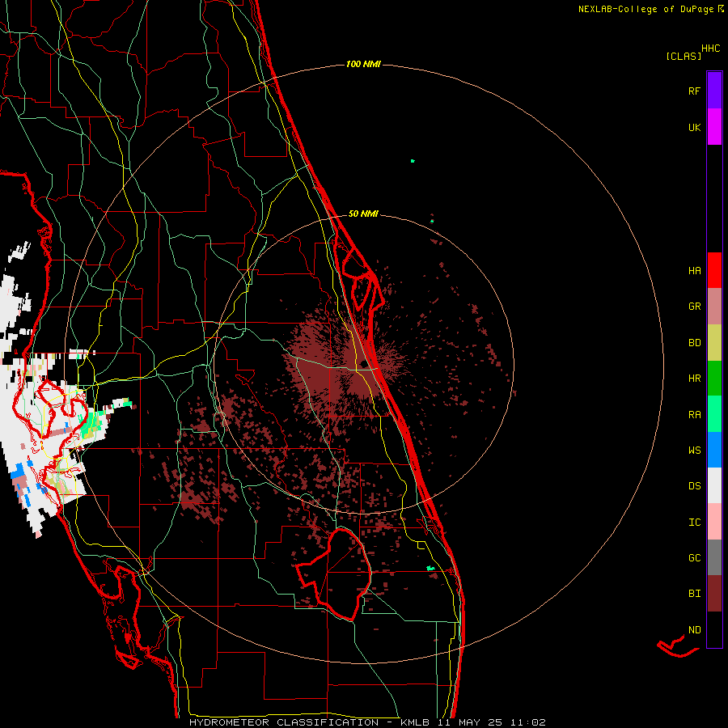This screenshot has height=728, width=728.
Task: Click the UK magenta legend swatch
Action: click(714, 127)
